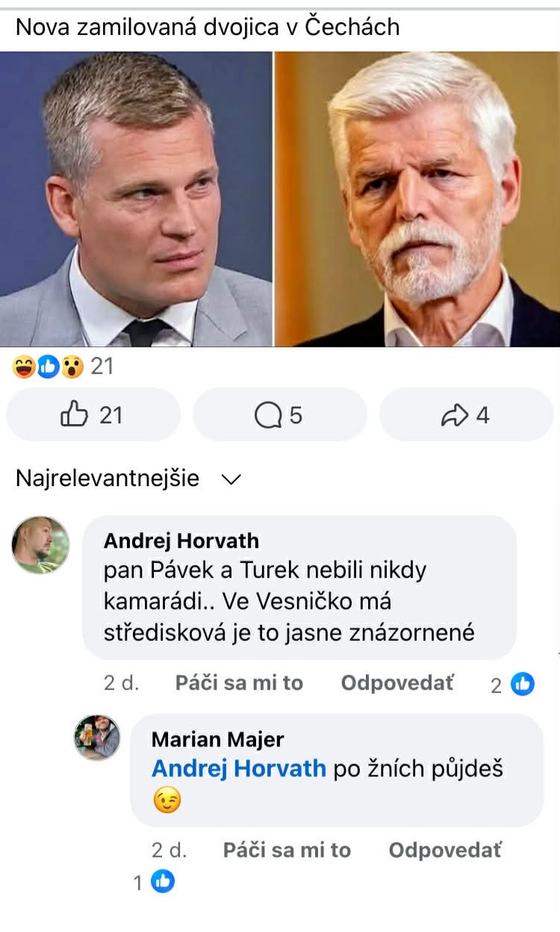
Task: Open the Andrej Horvath commenter name link
Action: 181,540
